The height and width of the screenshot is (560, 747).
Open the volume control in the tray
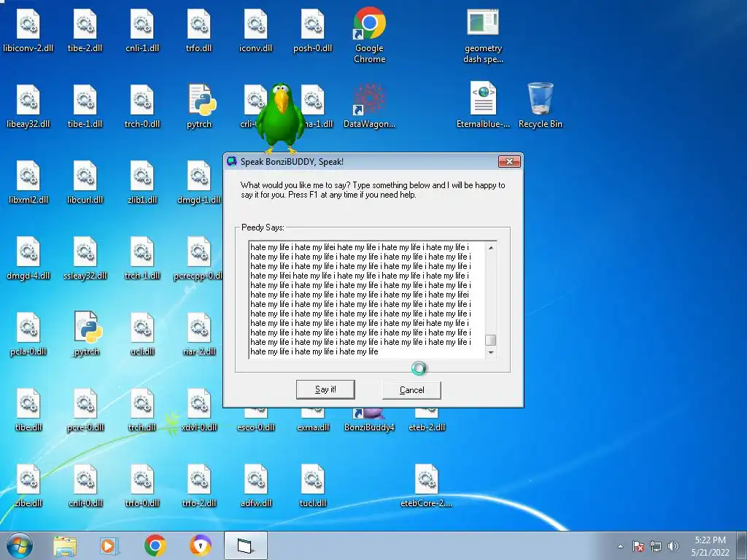click(x=673, y=546)
